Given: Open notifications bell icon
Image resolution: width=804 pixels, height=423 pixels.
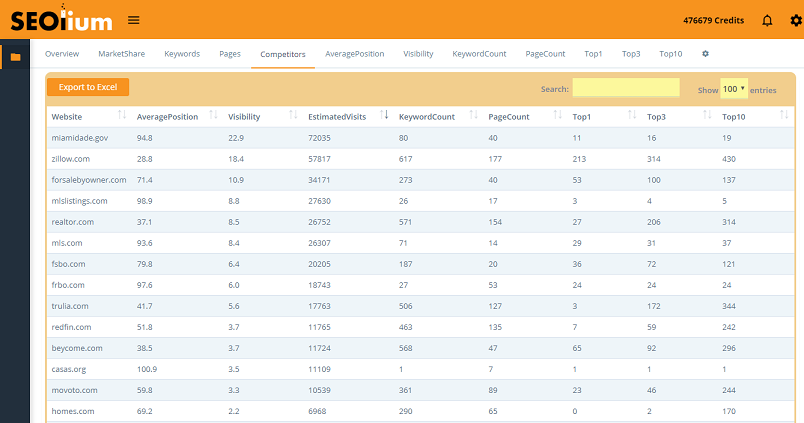Looking at the screenshot, I should [767, 21].
